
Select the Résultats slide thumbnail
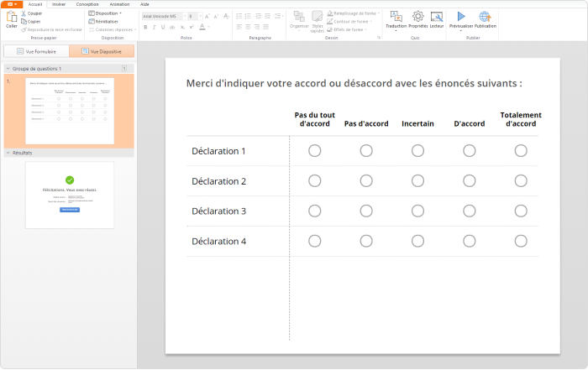pos(70,195)
